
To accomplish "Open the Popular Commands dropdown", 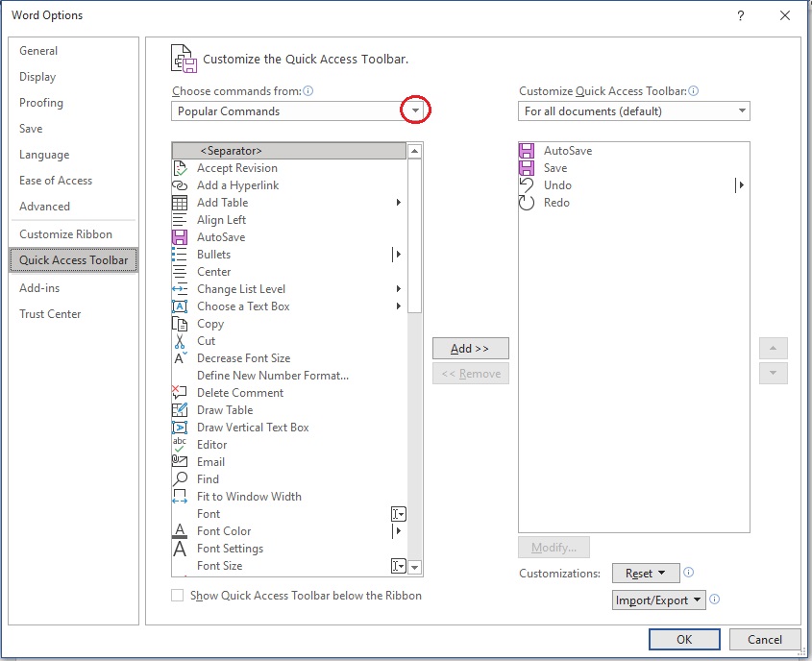I will [x=415, y=110].
